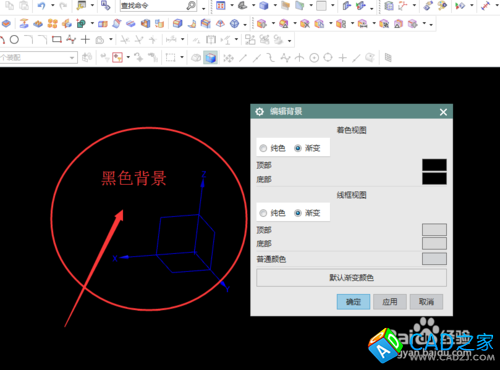Screen dimensions: 500x370
Task: Open dropdown after unite boolean icon
Action: [x=92, y=23]
